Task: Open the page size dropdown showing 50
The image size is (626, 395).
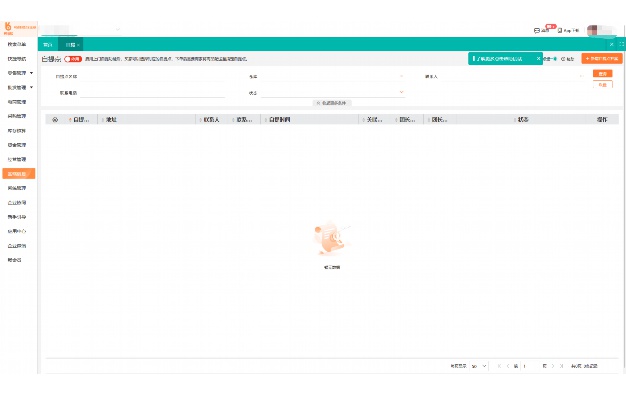Action: (478, 366)
